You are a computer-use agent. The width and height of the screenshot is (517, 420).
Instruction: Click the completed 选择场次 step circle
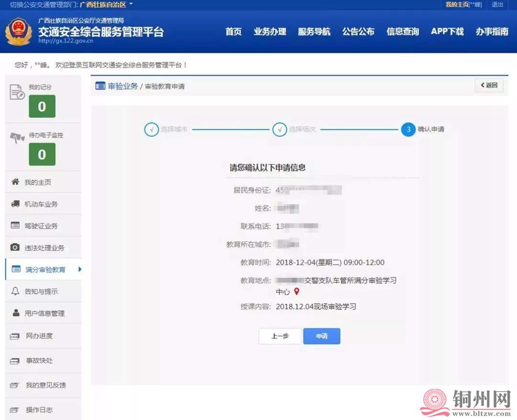point(280,129)
